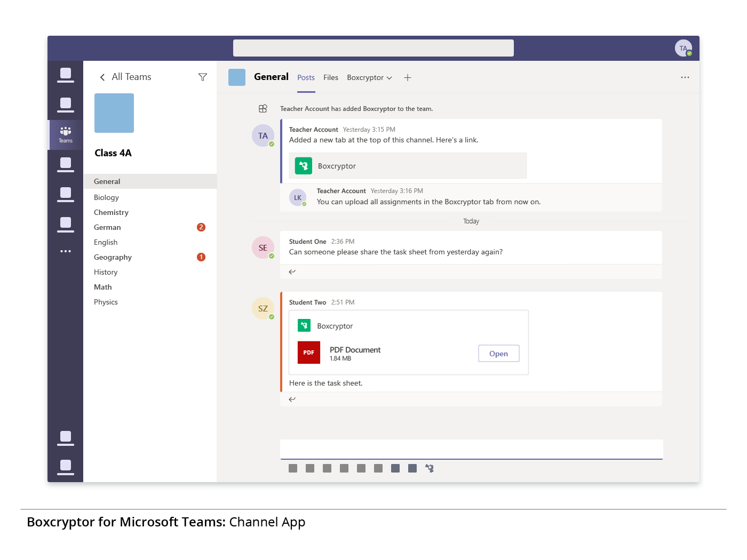Click the blue General channel avatar in the header
This screenshot has width=747, height=560.
tap(237, 77)
